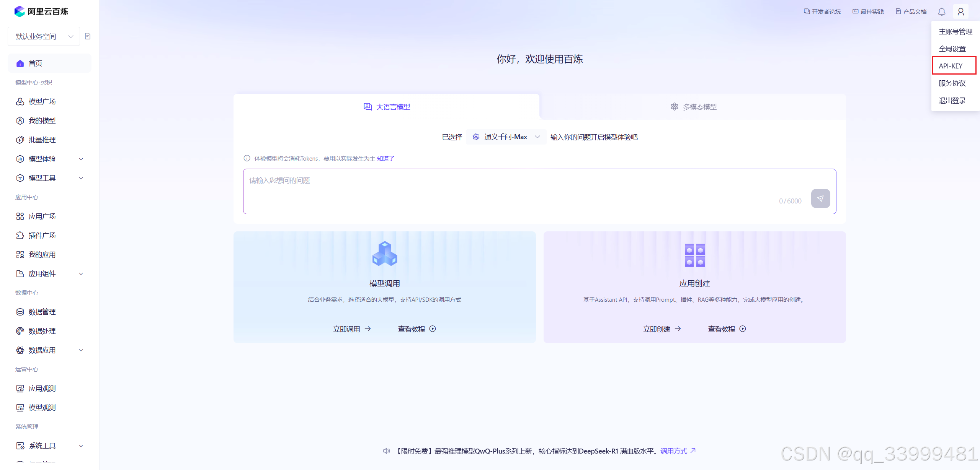
Task: Select API-KEY from the account menu
Action: 951,66
